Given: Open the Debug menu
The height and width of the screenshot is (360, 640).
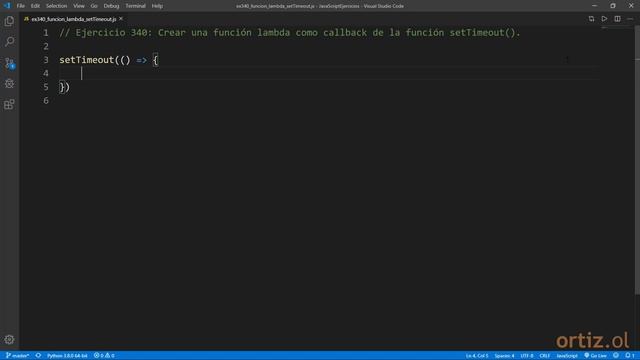Looking at the screenshot, I should [x=111, y=6].
